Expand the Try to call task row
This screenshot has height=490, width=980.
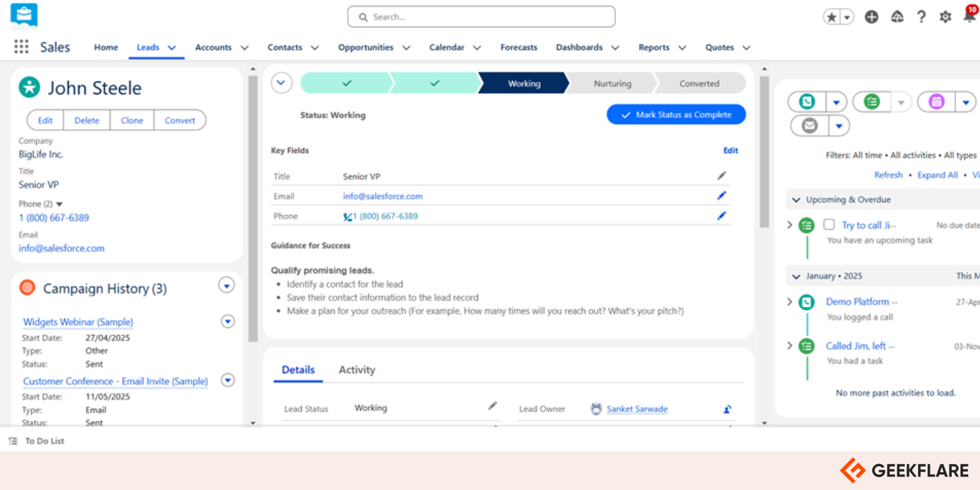790,225
